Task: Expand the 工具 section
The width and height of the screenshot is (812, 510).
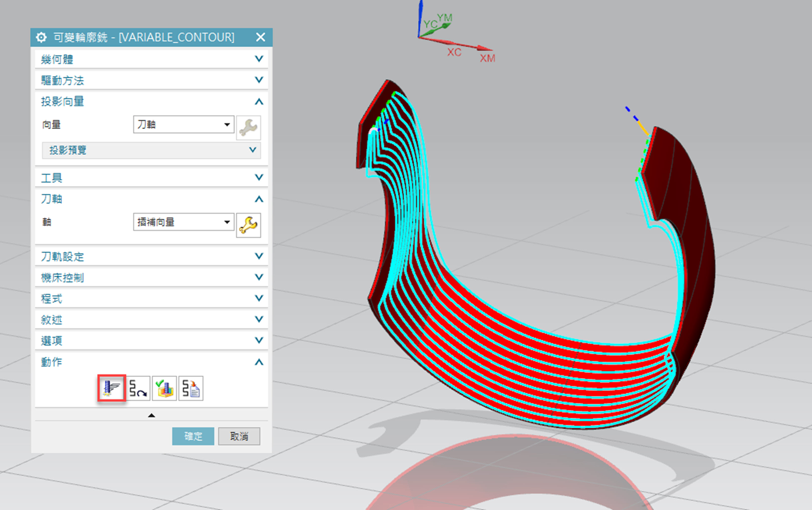Action: pyautogui.click(x=152, y=177)
